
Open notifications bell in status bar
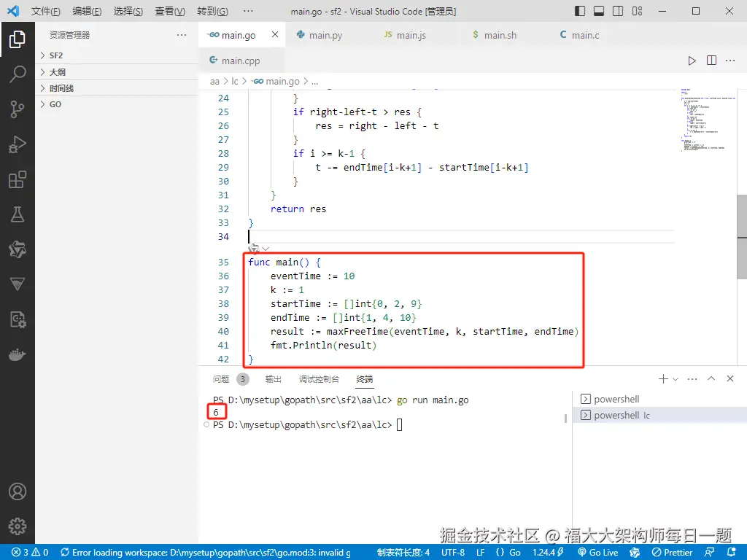point(732,553)
